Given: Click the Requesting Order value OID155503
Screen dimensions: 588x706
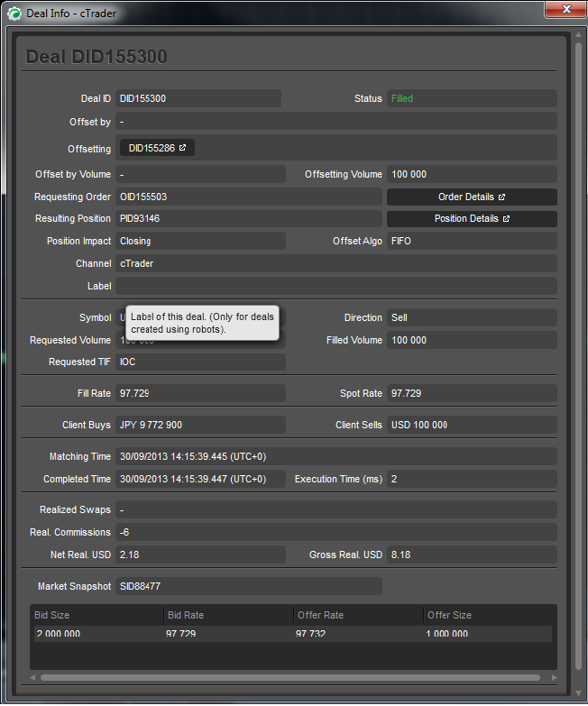Looking at the screenshot, I should click(249, 197).
